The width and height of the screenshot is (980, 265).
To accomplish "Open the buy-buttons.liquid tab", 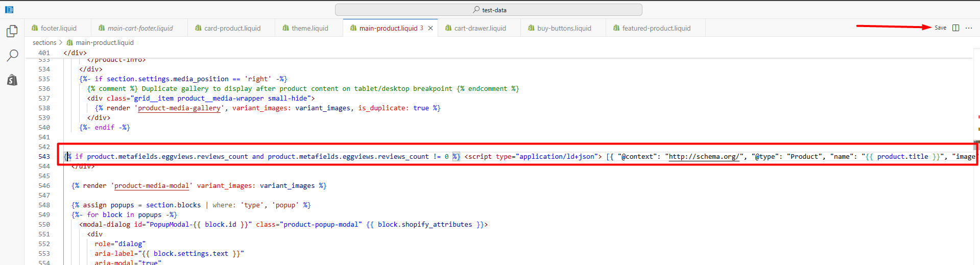I will coord(564,28).
